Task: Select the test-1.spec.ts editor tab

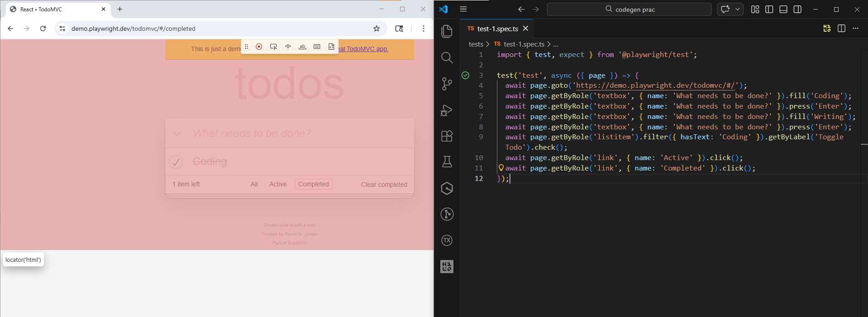Action: pos(497,28)
